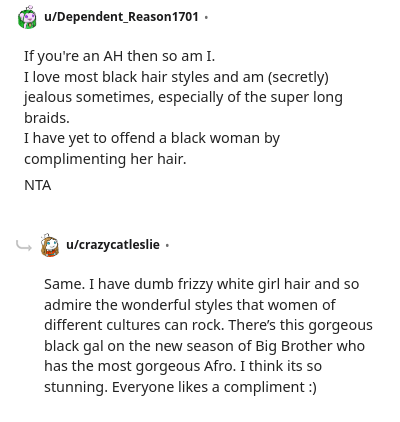Click the "complimenting her hair." line

105,159
